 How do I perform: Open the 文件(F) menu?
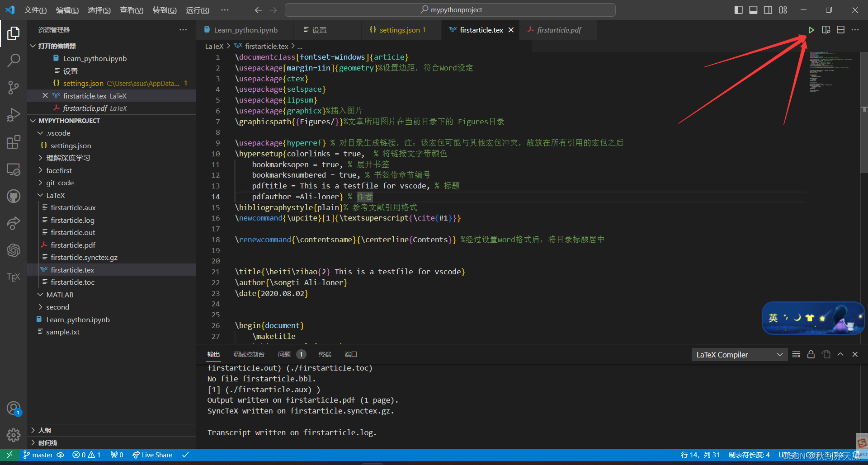(x=35, y=10)
